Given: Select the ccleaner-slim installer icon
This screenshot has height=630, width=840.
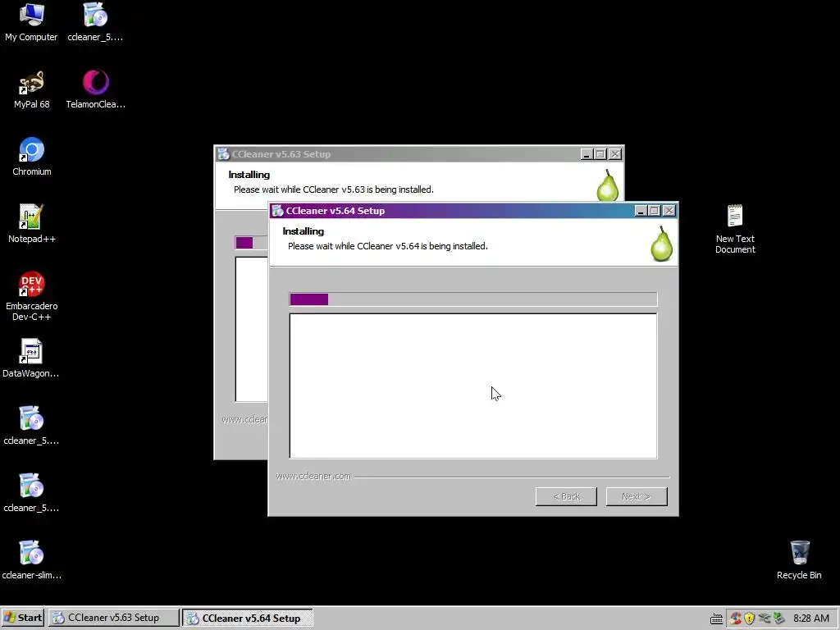Looking at the screenshot, I should [x=31, y=553].
